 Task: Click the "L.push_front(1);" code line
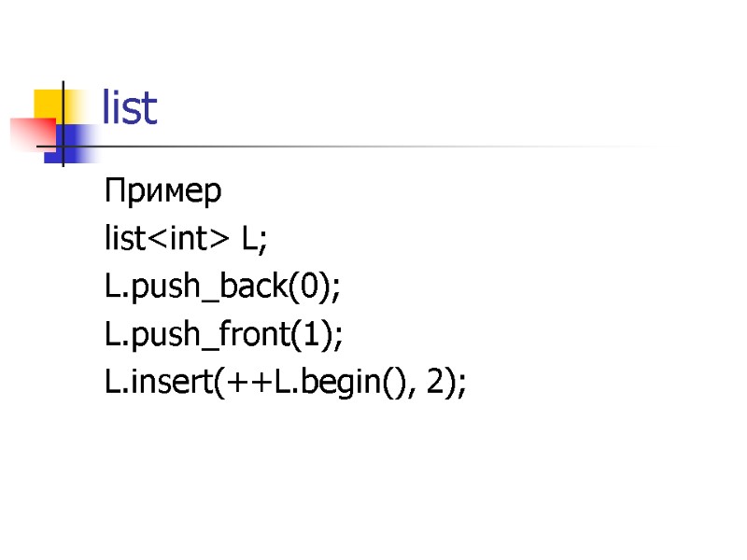(225, 334)
